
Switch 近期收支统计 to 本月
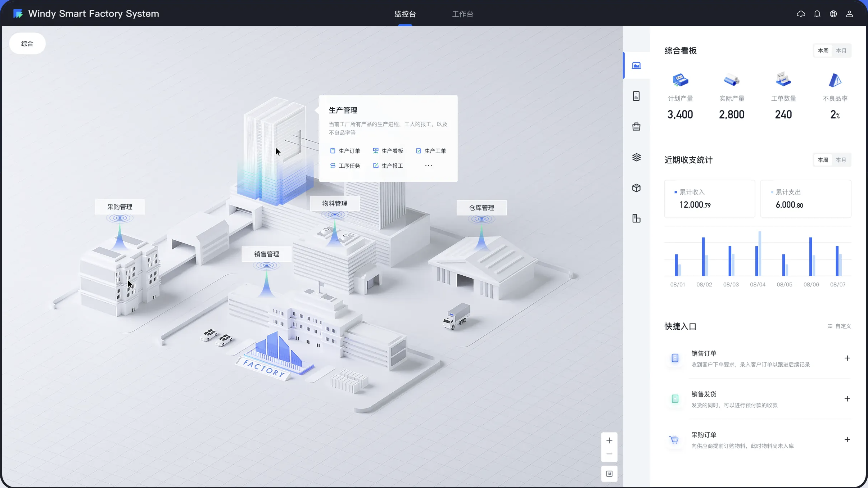tap(841, 160)
